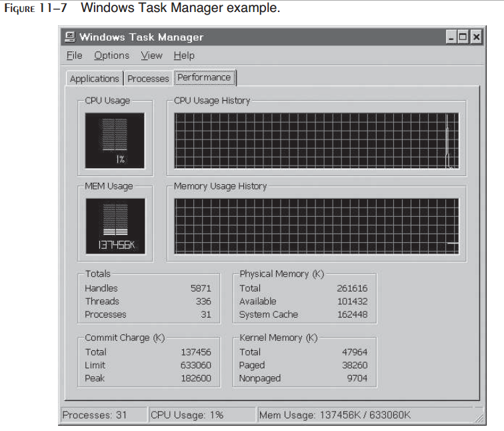The width and height of the screenshot is (504, 431).
Task: Click Physical Memory Total value 261616
Action: click(x=352, y=288)
